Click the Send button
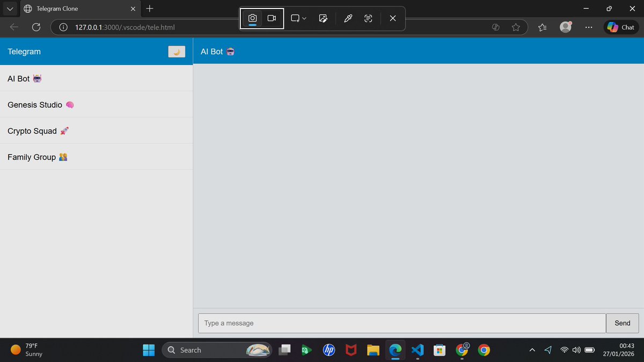Viewport: 644px width, 362px height. pos(623,323)
